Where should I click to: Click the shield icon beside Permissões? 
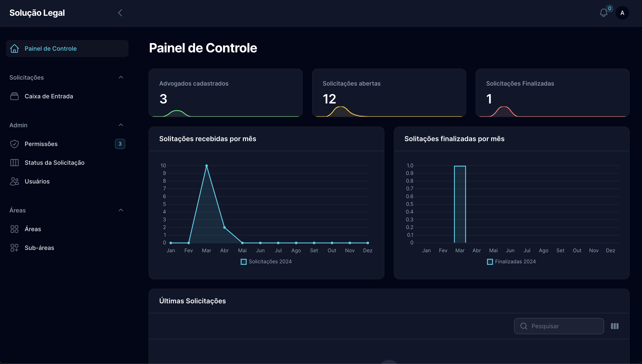coord(14,144)
